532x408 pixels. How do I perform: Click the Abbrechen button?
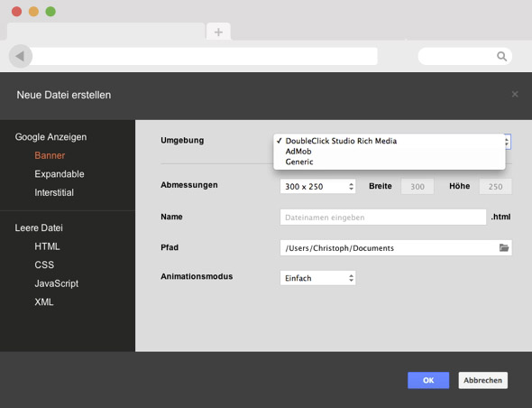tap(482, 380)
